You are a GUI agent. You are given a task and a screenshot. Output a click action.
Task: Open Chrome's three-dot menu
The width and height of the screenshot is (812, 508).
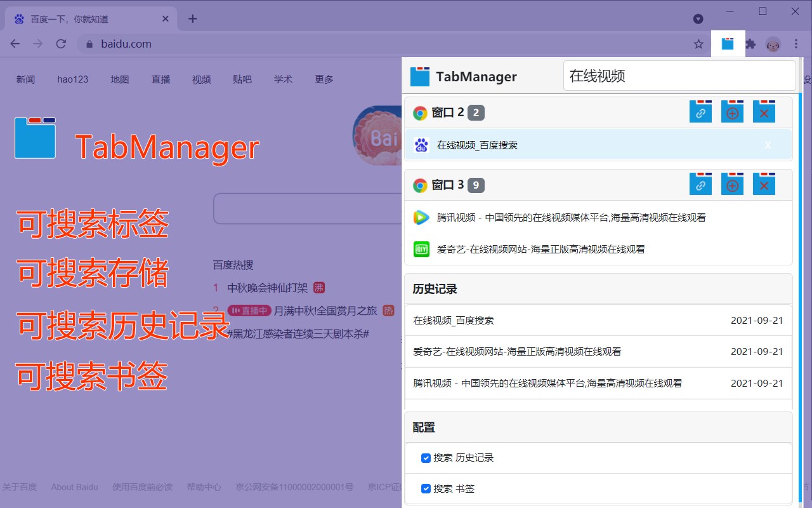797,44
